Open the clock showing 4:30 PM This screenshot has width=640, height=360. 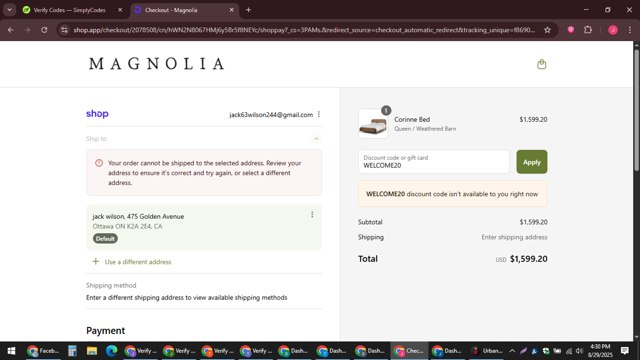tap(600, 351)
